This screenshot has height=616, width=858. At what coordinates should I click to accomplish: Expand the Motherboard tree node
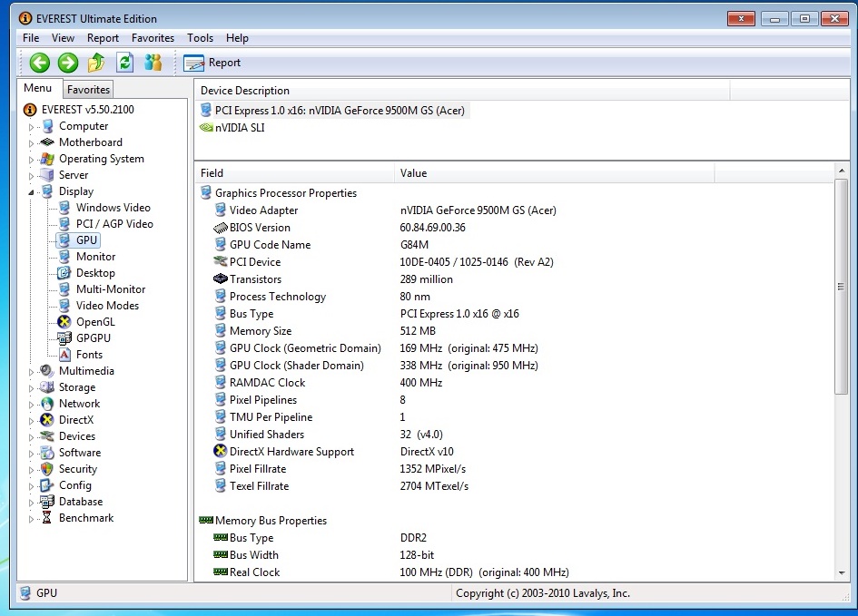(x=31, y=143)
